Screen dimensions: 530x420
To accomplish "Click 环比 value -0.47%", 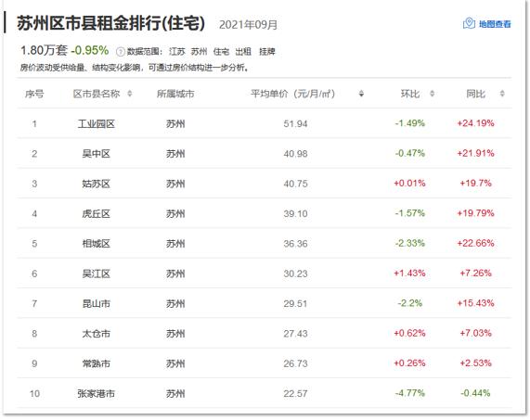I will tap(410, 153).
